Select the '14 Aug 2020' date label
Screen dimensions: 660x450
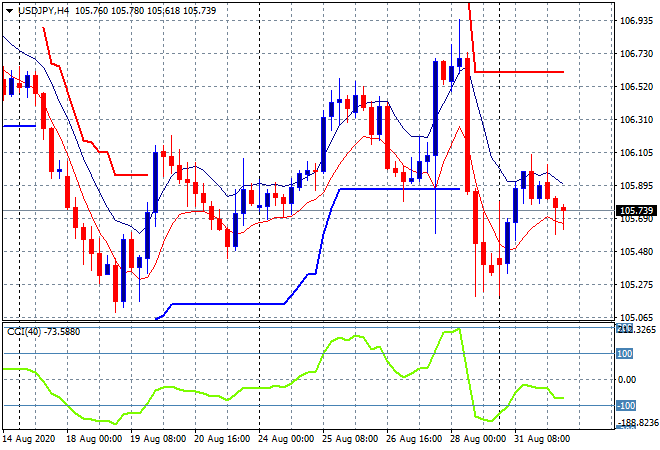[x=29, y=439]
